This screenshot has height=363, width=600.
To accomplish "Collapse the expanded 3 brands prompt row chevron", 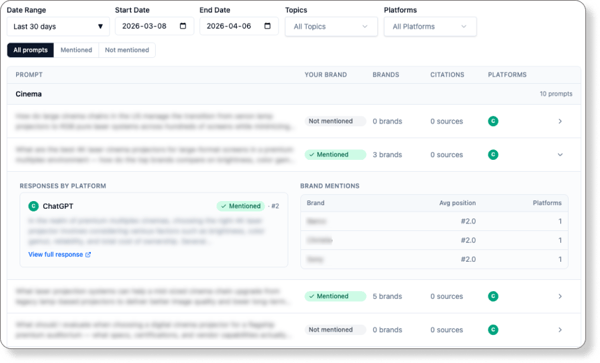I will [x=560, y=155].
